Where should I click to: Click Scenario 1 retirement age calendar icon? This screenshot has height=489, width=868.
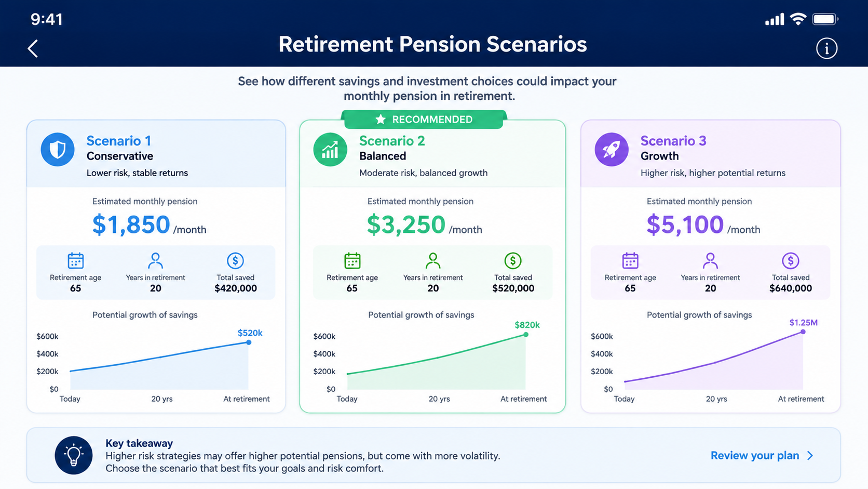tap(76, 260)
